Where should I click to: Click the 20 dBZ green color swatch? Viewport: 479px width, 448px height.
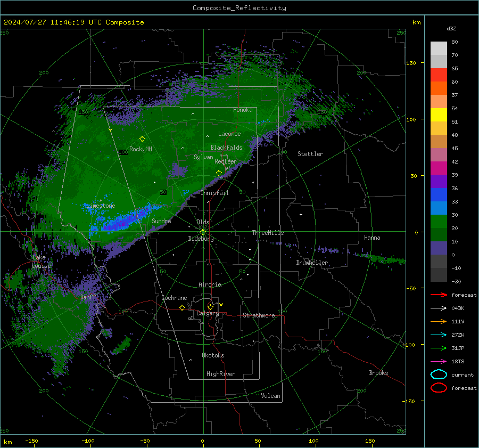439,222
